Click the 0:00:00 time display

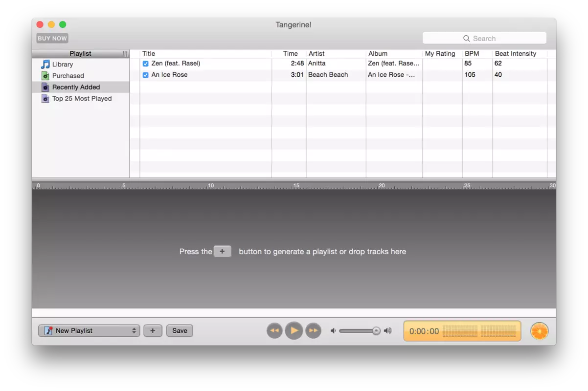point(424,331)
